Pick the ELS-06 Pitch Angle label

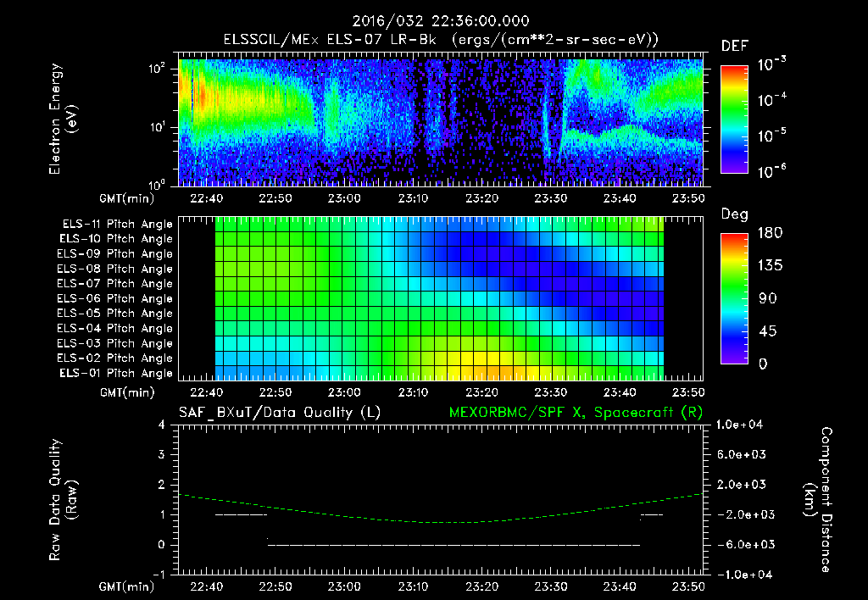[x=114, y=298]
